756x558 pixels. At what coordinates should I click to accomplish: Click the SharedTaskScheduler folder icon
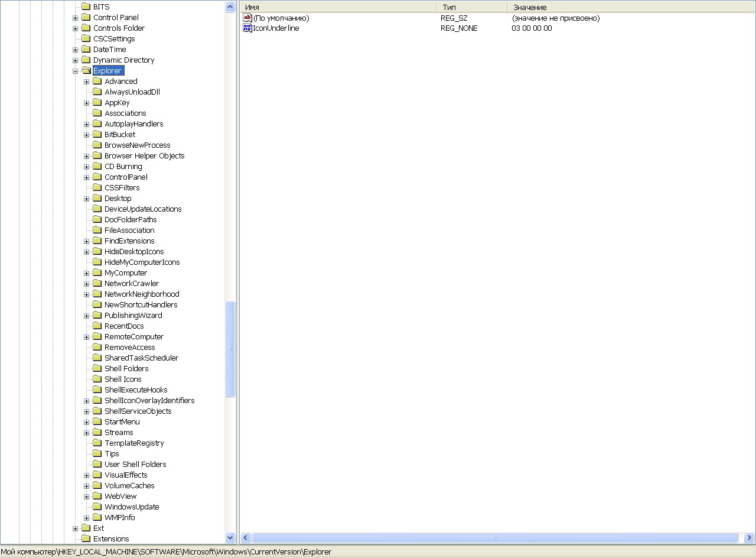97,358
